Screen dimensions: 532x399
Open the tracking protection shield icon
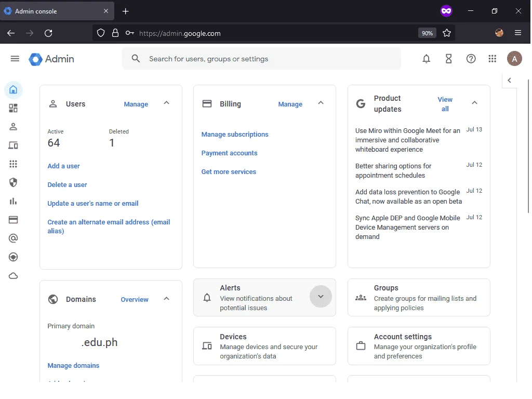point(101,33)
